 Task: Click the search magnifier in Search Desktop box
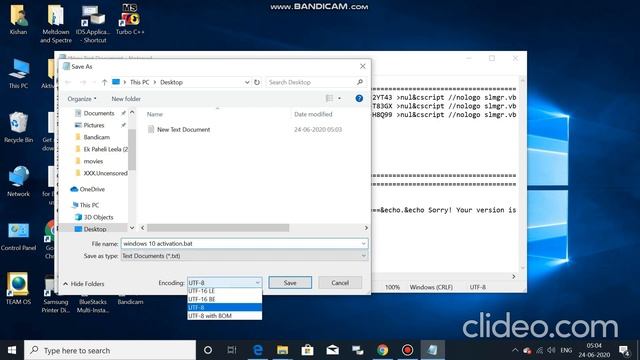360,82
